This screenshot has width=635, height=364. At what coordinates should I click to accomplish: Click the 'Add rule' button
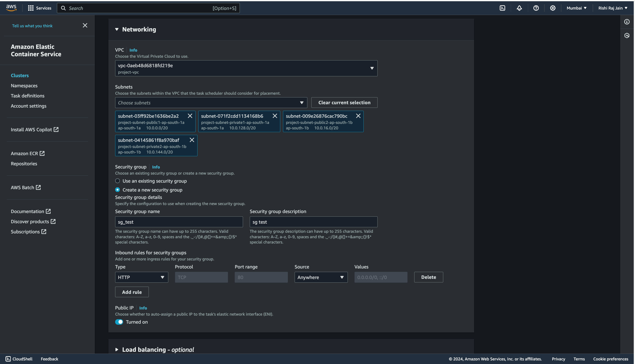pos(132,292)
